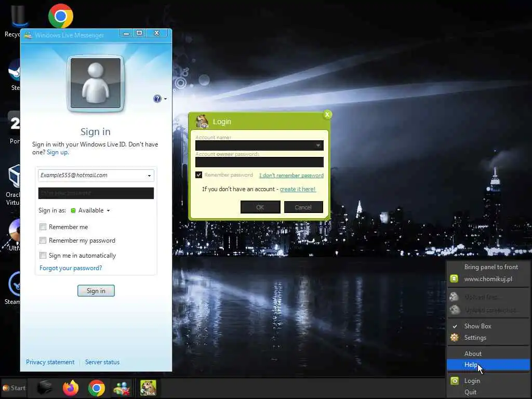
Task: Enable Sign me in automatically checkbox
Action: (43, 255)
